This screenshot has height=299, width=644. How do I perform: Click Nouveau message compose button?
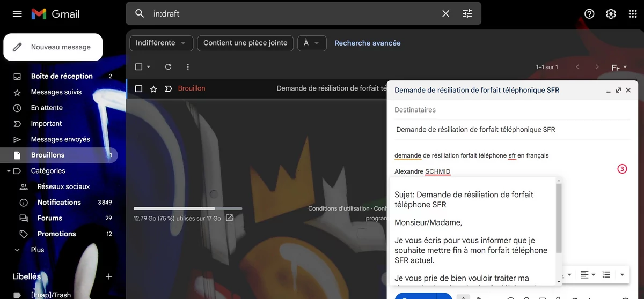[x=53, y=47]
